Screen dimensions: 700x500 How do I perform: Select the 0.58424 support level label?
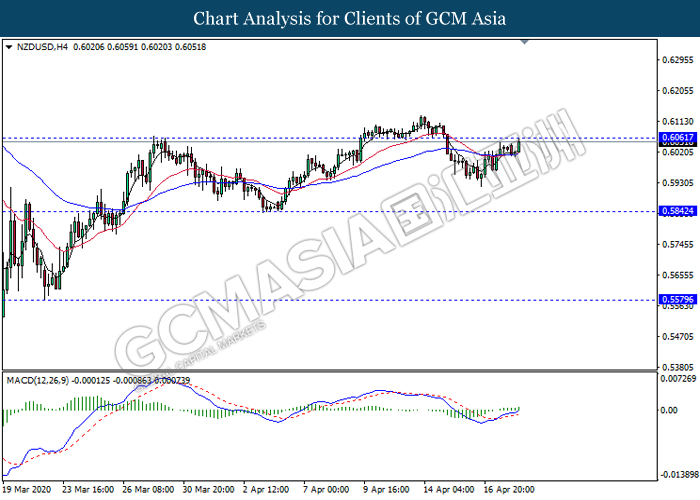[678, 211]
